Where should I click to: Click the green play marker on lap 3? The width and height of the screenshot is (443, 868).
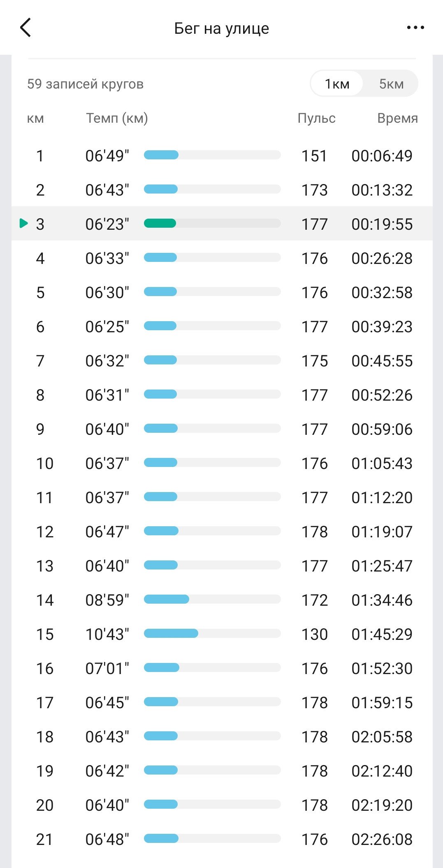coord(24,224)
